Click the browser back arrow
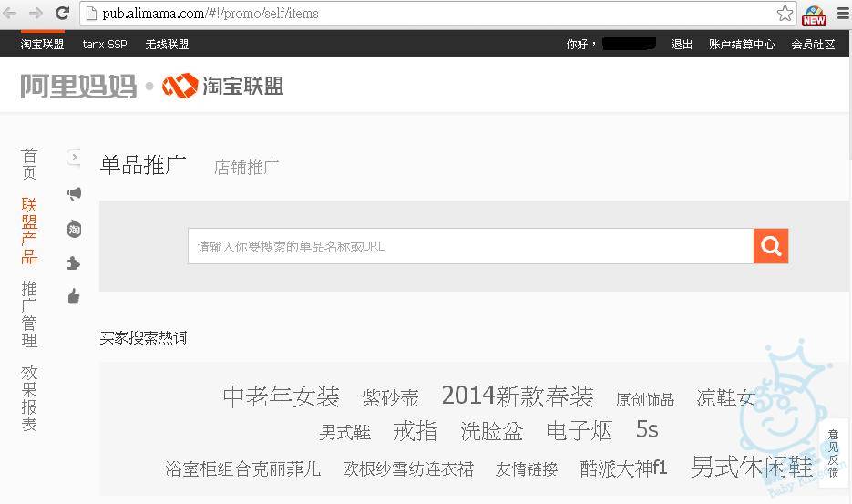The width and height of the screenshot is (852, 504). (9, 13)
